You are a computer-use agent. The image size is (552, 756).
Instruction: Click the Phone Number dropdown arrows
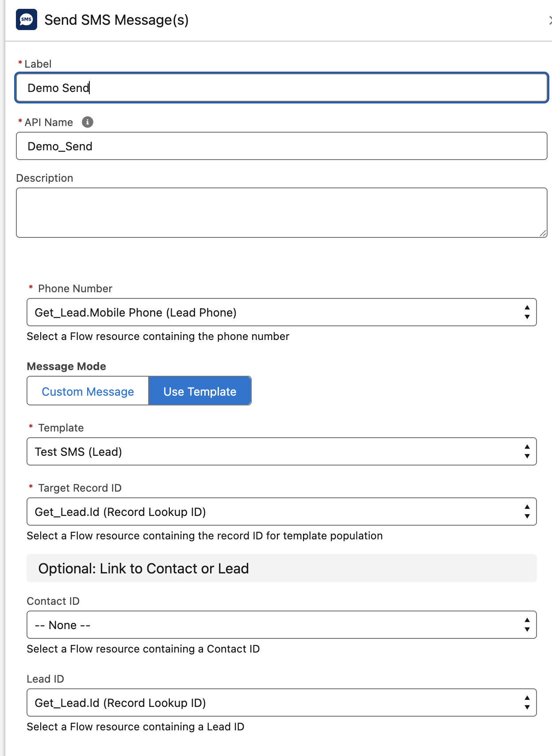(527, 313)
